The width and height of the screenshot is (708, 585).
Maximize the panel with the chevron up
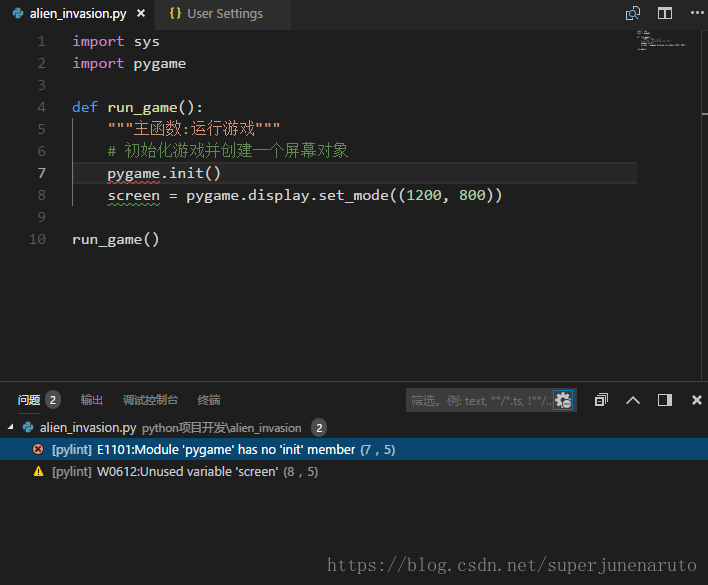click(x=633, y=400)
